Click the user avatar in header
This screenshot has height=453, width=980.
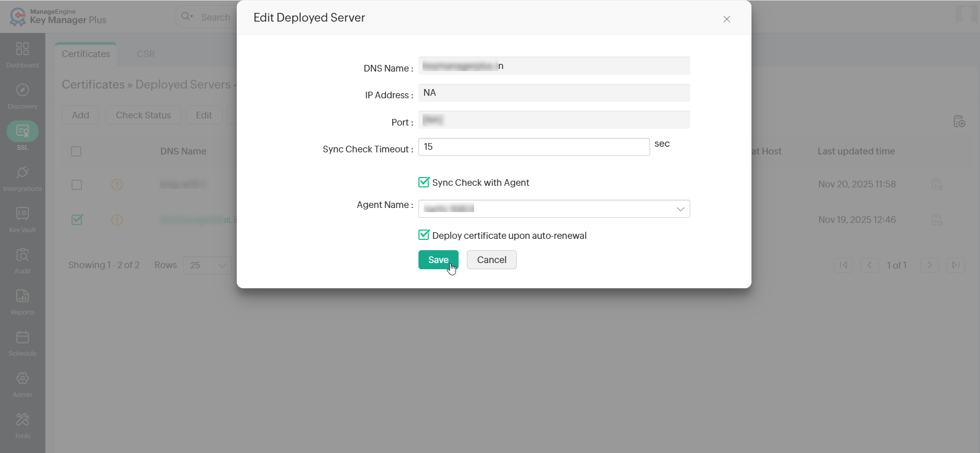pos(966,14)
